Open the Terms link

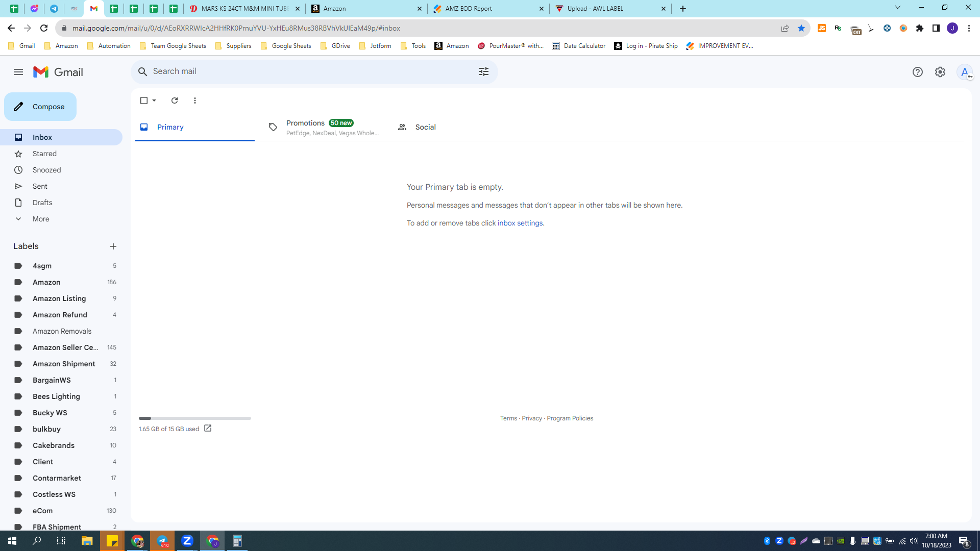tap(508, 418)
